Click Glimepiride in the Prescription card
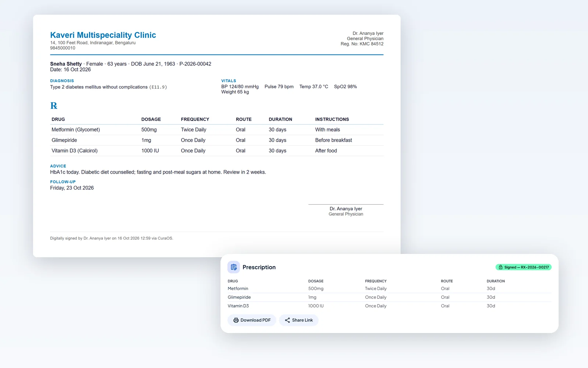588x368 pixels. click(239, 297)
